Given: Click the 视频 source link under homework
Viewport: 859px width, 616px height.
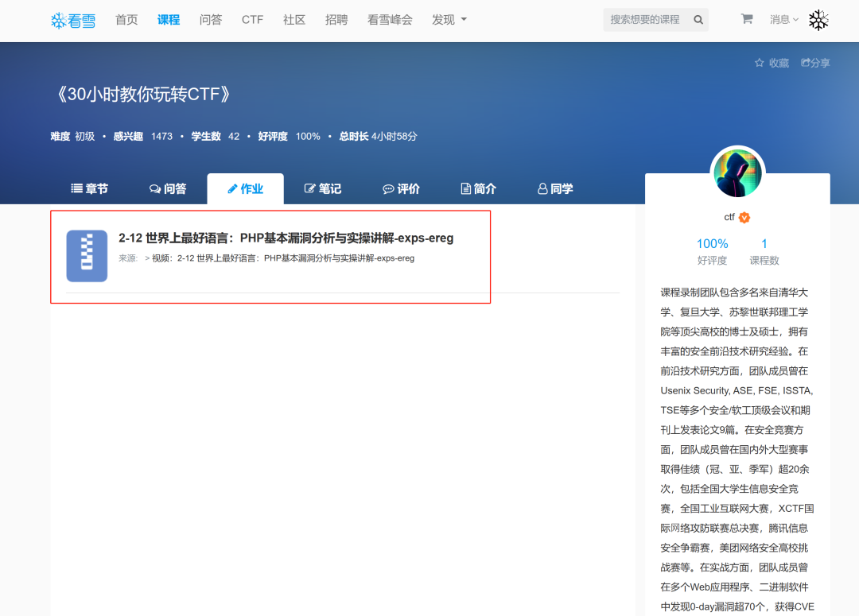Looking at the screenshot, I should click(x=282, y=258).
